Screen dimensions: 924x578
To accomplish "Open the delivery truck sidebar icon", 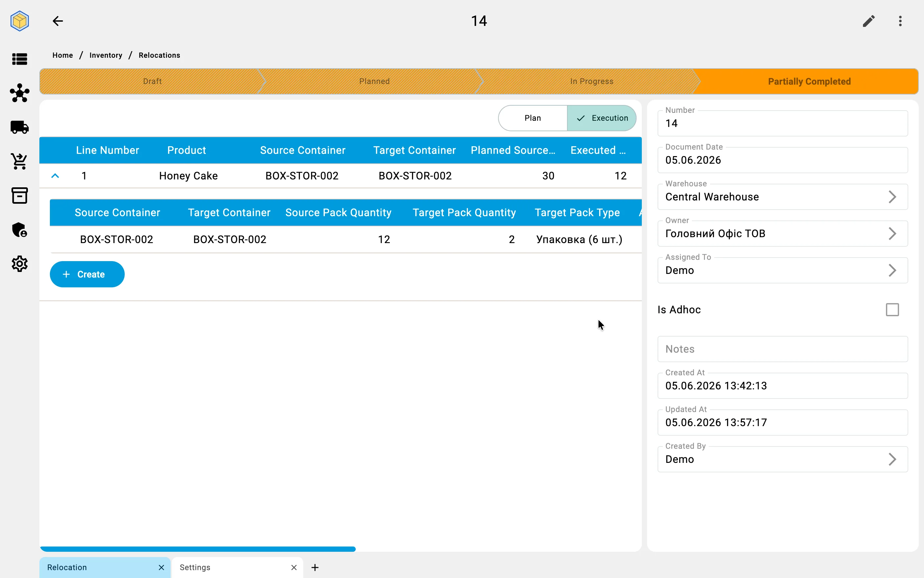I will [19, 127].
